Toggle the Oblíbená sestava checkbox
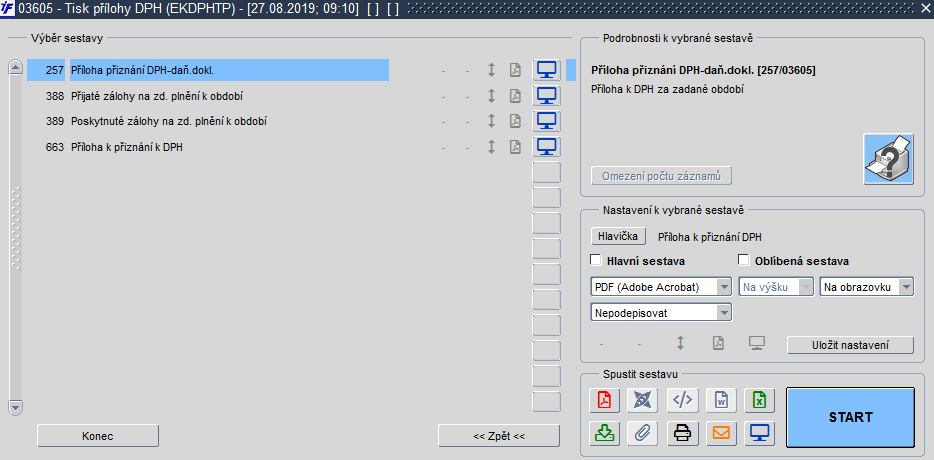934x460 pixels. pyautogui.click(x=743, y=260)
